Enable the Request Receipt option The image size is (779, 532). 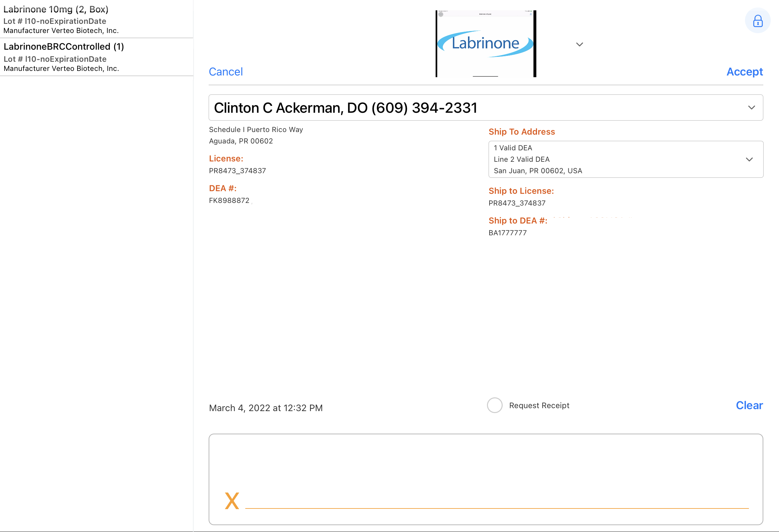pyautogui.click(x=494, y=405)
